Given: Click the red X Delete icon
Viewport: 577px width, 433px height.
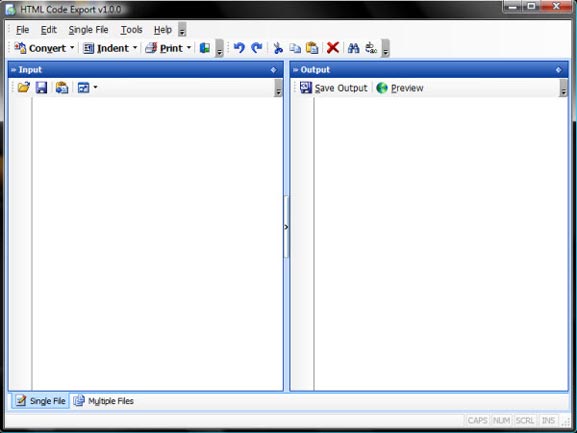Looking at the screenshot, I should point(333,48).
